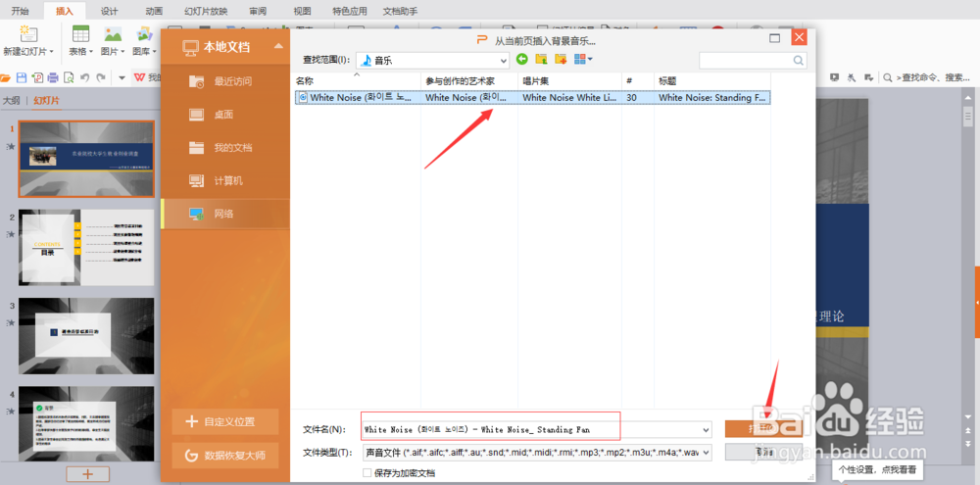Click the previous slide double-arrow in scrollbar

(968, 431)
